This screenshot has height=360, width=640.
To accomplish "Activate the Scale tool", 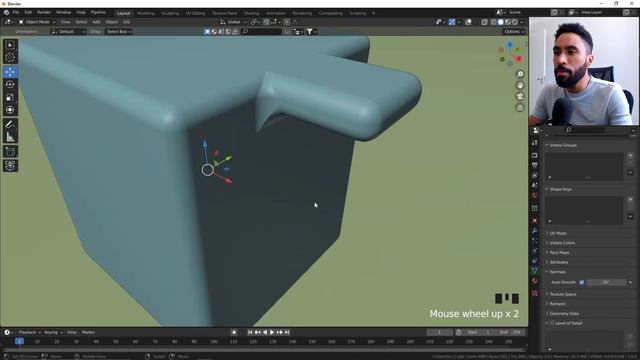I will coord(10,97).
